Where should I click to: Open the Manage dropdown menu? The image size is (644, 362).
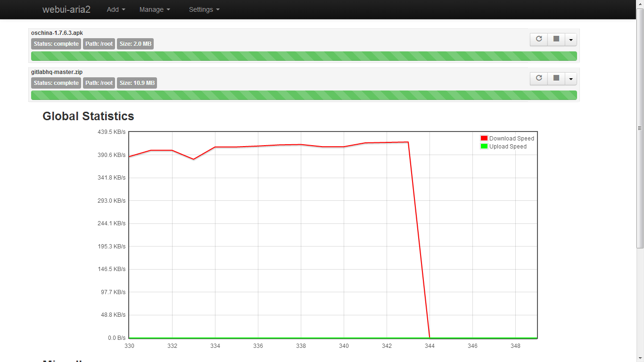coord(155,9)
